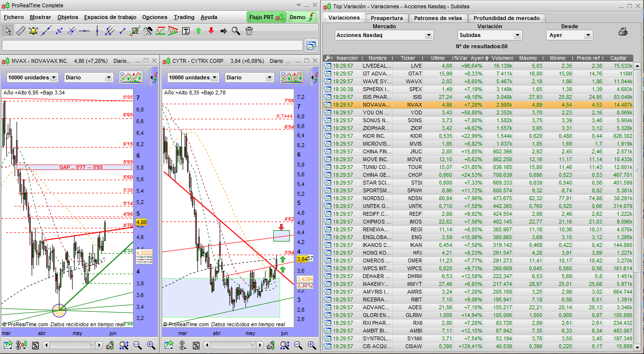This screenshot has height=354, width=644.
Task: Zoom in on the CYTR chart
Action: (311, 345)
